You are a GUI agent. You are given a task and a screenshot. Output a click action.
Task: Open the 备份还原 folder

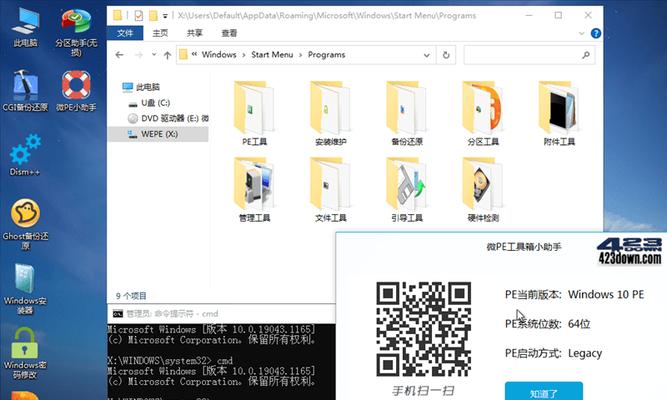407,114
